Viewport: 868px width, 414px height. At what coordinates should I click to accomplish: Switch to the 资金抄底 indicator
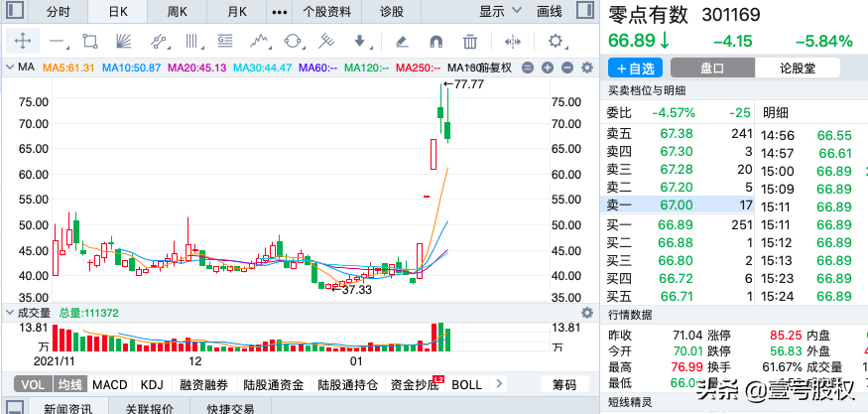416,384
